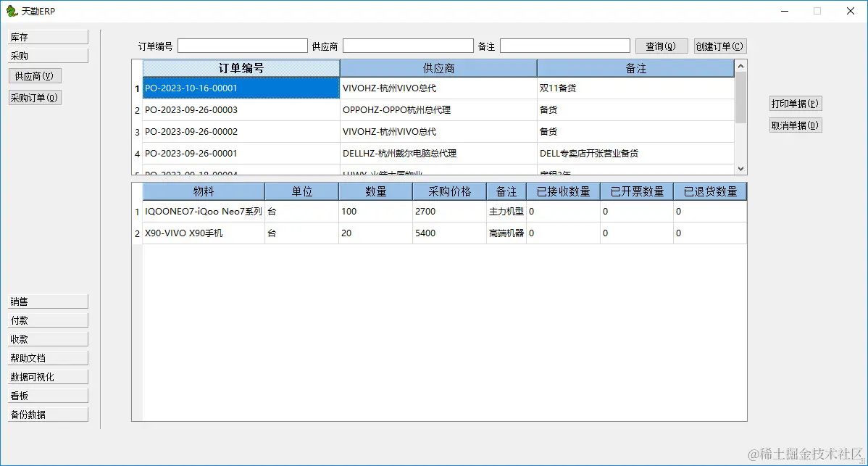Open the 销售 sales module
The image size is (868, 466).
[x=47, y=301]
